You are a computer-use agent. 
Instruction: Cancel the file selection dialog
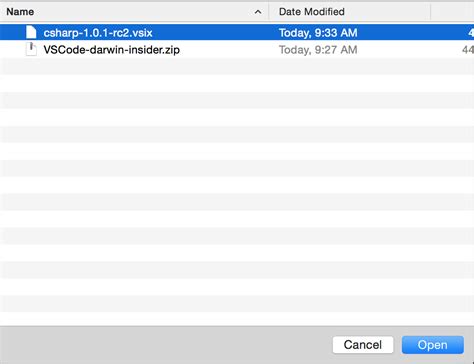coord(363,345)
